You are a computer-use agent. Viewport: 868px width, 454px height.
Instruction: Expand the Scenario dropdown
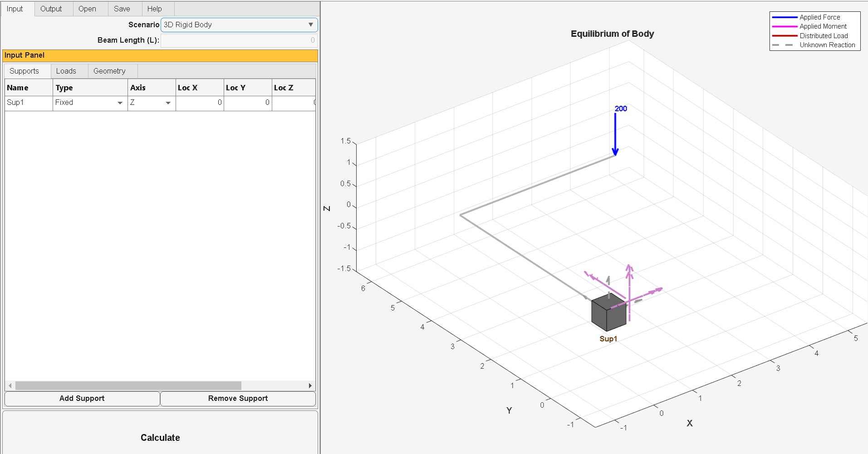tap(239, 25)
